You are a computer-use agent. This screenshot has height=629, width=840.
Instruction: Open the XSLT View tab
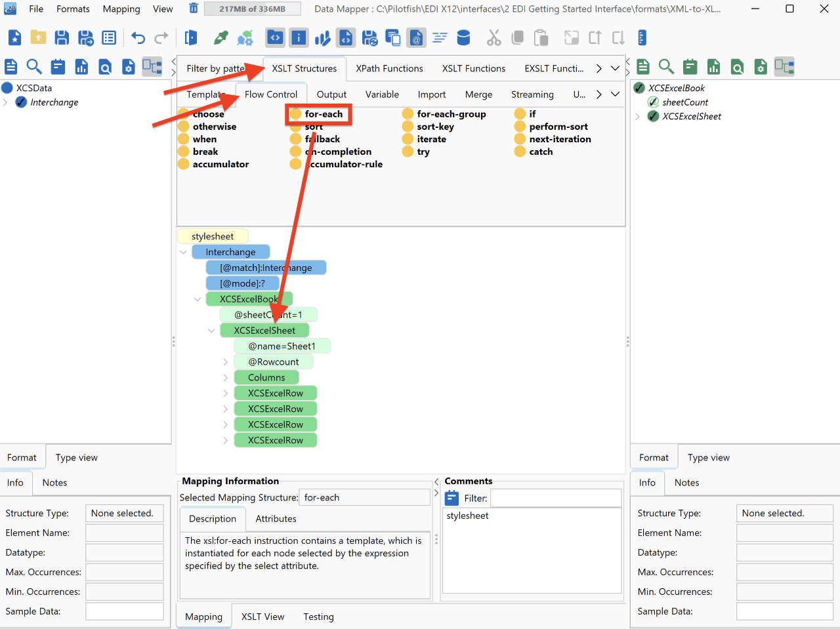coord(262,617)
